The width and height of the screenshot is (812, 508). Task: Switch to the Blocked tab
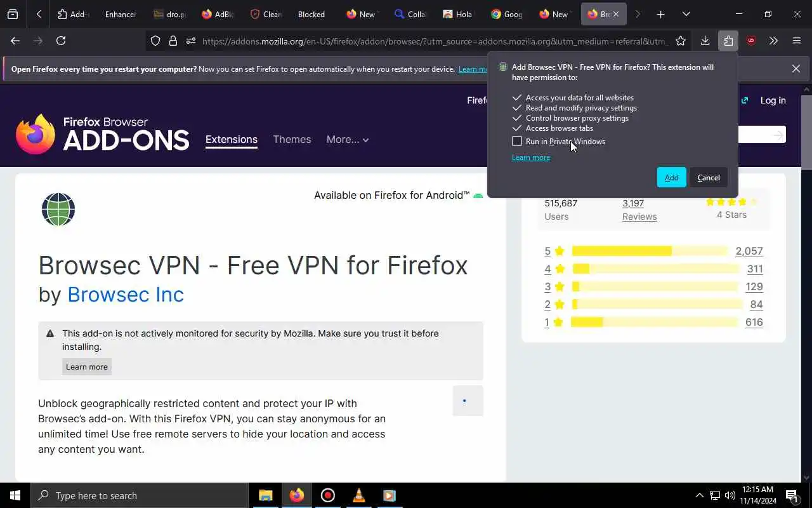click(311, 14)
